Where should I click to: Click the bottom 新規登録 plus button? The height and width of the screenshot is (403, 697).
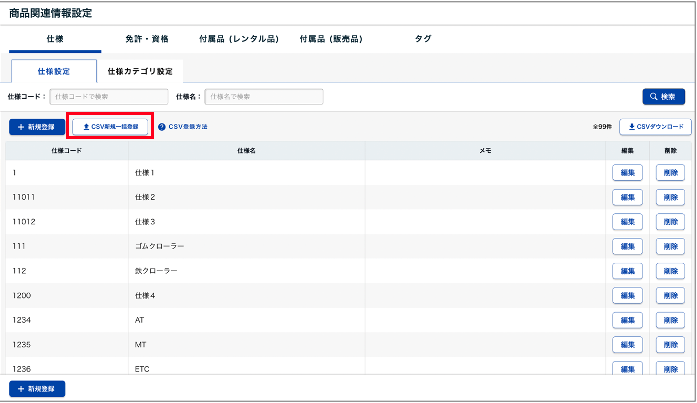[37, 387]
